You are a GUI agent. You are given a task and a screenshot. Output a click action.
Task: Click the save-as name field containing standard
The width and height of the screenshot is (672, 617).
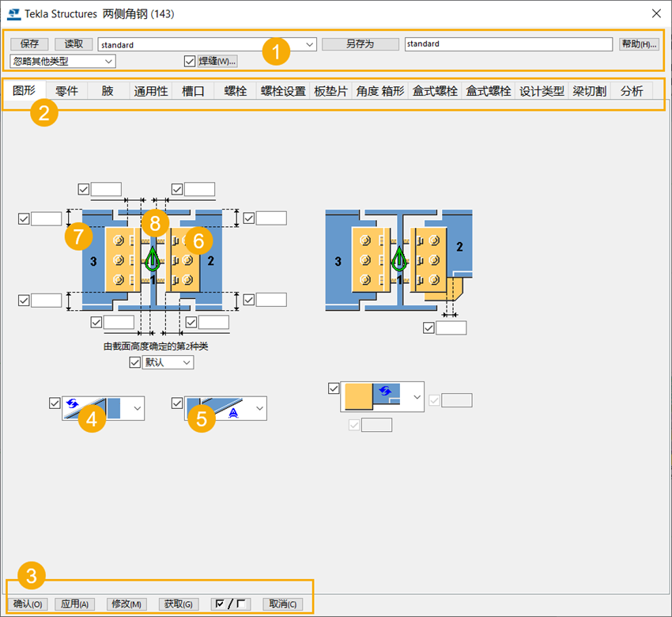pyautogui.click(x=508, y=44)
